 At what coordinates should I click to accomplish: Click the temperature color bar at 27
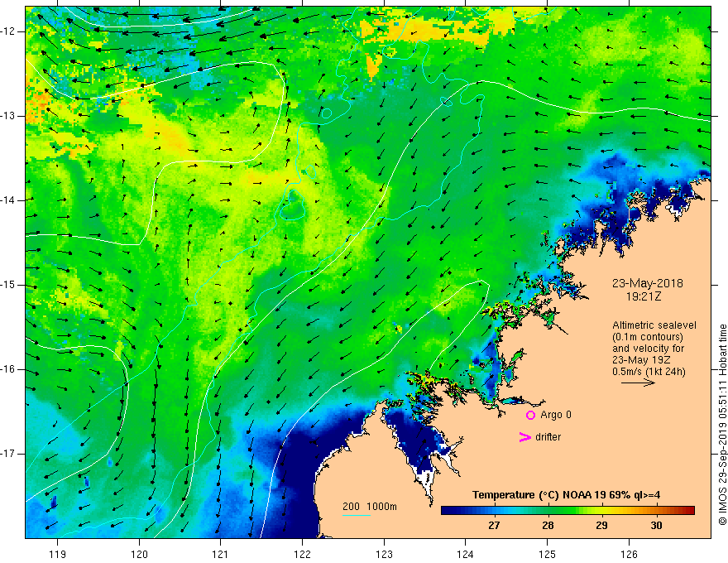(494, 511)
